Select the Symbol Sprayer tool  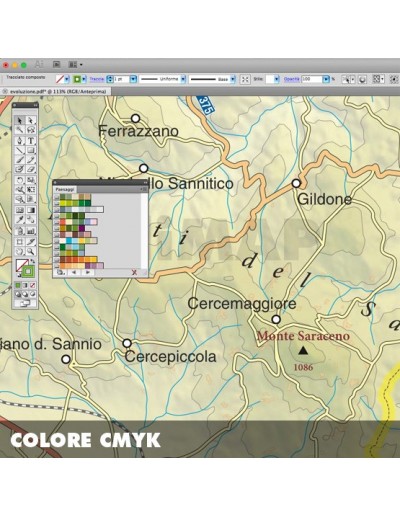point(20,230)
